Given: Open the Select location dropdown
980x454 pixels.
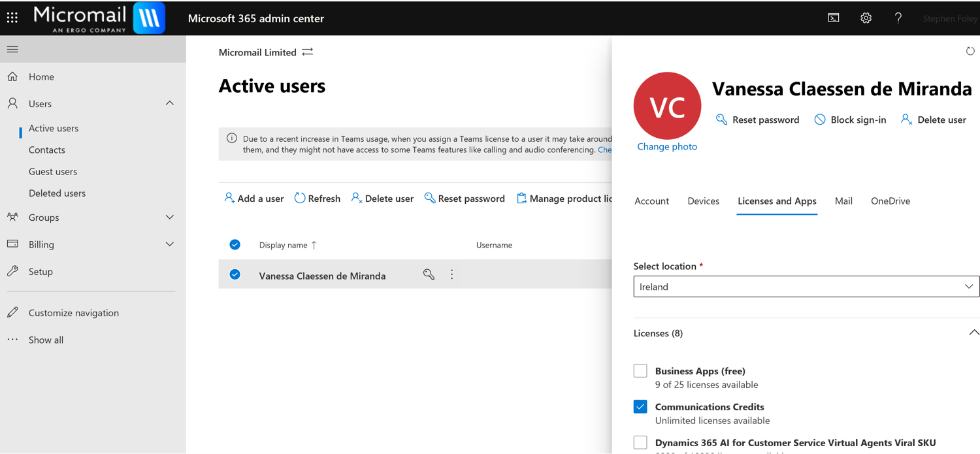Looking at the screenshot, I should pos(806,287).
